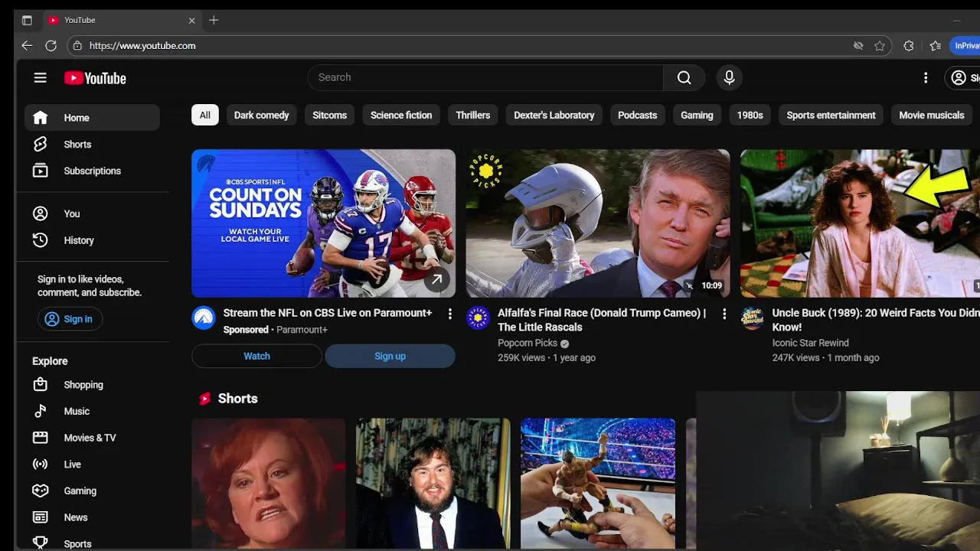Image resolution: width=980 pixels, height=551 pixels.
Task: Select the 1980s chip
Action: click(x=750, y=116)
